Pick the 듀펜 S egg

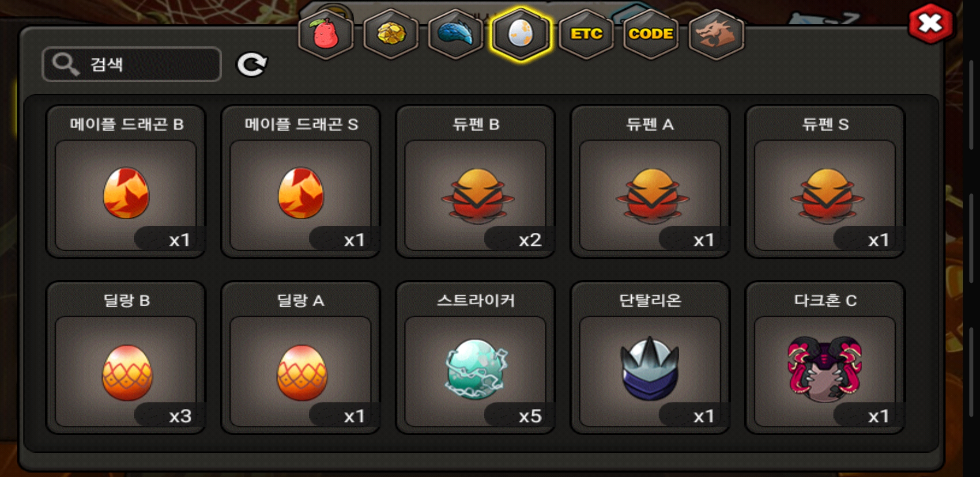tap(825, 182)
